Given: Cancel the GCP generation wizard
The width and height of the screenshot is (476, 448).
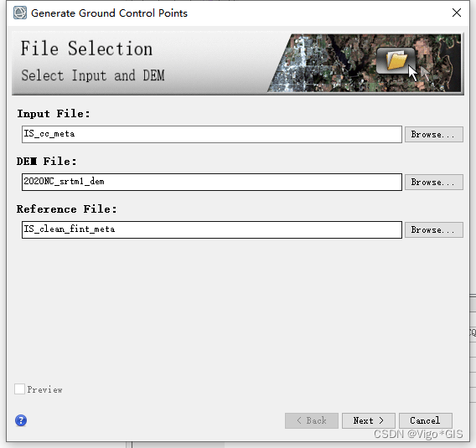Looking at the screenshot, I should click(426, 420).
